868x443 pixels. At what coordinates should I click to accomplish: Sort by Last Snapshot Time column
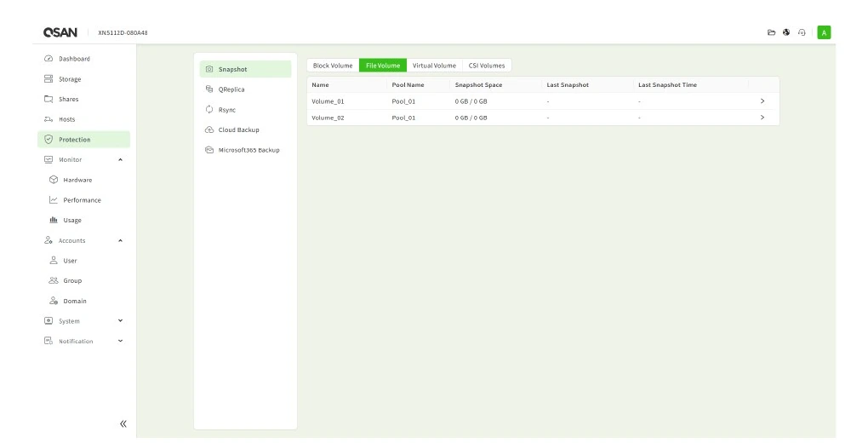click(x=667, y=85)
